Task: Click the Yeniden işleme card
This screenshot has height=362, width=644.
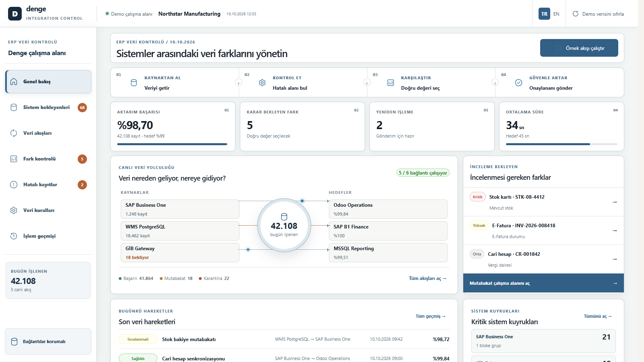Action: (432, 127)
